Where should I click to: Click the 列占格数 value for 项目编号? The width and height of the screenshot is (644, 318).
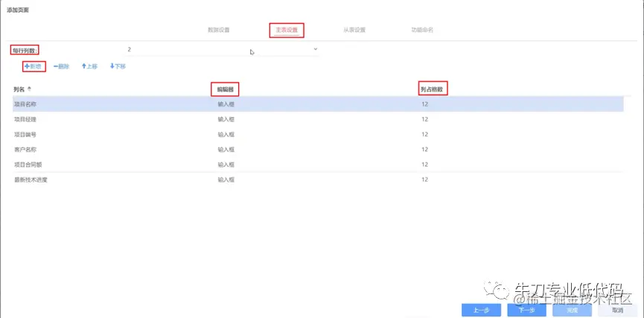(424, 134)
